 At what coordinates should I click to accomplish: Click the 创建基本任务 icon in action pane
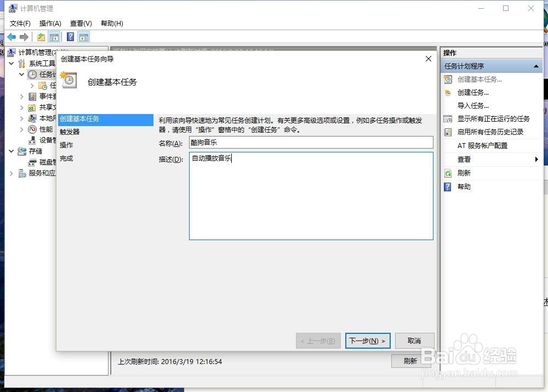[x=448, y=79]
